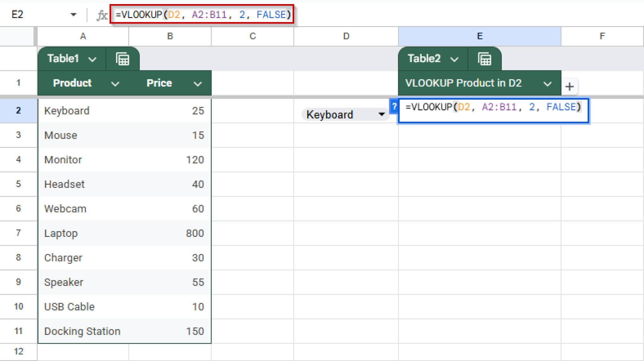Click the plus button to add Table2 column
This screenshot has width=644, height=361.
(570, 87)
